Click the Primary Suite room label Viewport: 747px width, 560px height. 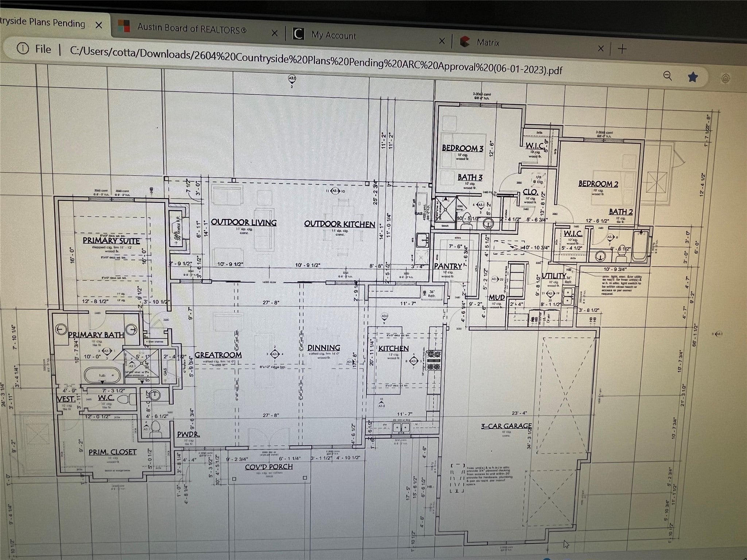pyautogui.click(x=111, y=240)
